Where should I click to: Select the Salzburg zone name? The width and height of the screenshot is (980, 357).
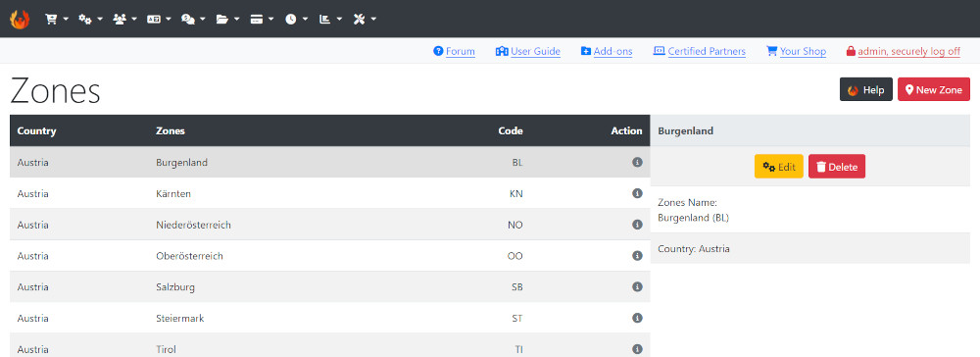(x=175, y=287)
